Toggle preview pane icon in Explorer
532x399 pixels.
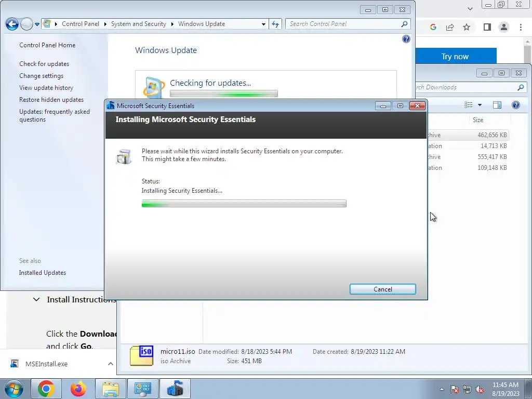click(x=497, y=105)
